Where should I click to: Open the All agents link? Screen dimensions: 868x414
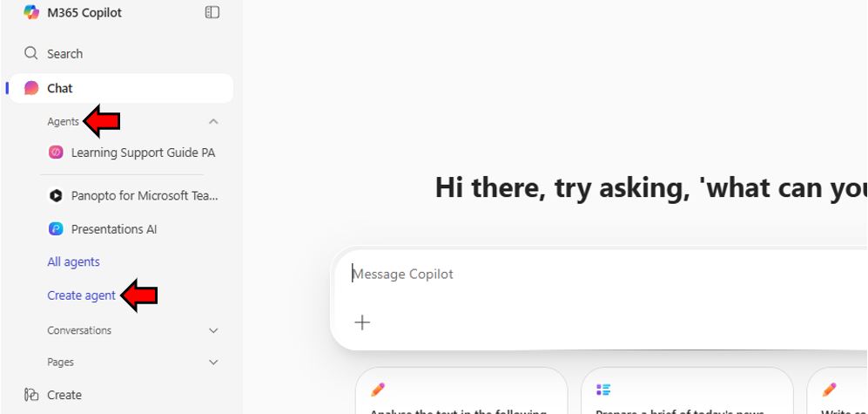74,261
